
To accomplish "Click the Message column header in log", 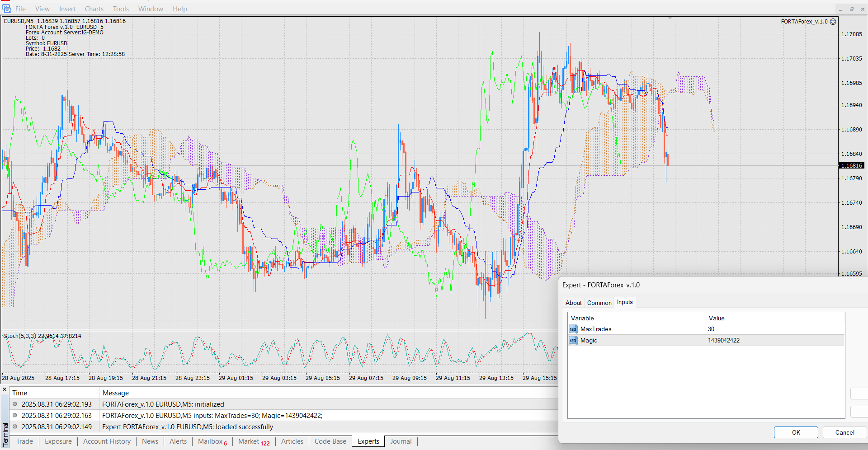I will click(116, 393).
